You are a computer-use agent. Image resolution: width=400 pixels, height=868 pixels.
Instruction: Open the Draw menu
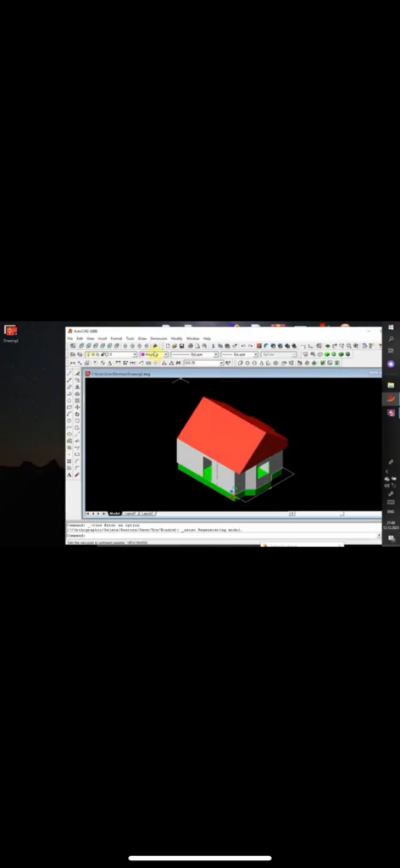tap(142, 338)
